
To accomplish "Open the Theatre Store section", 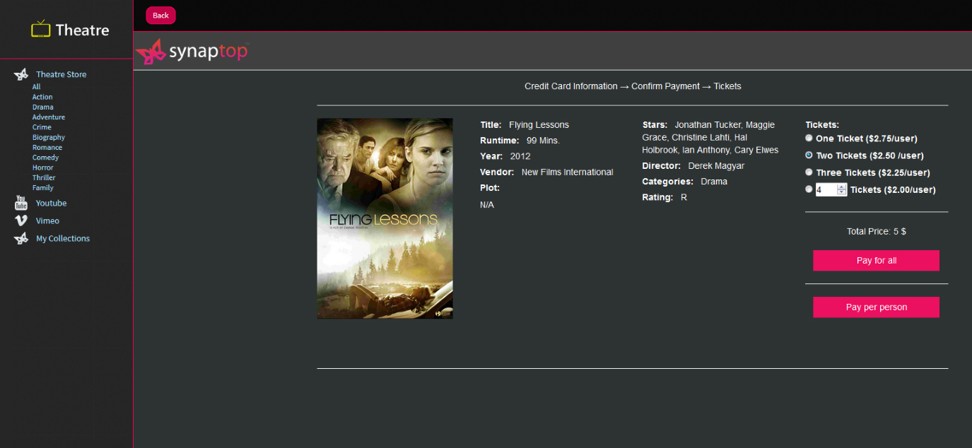I will (61, 74).
